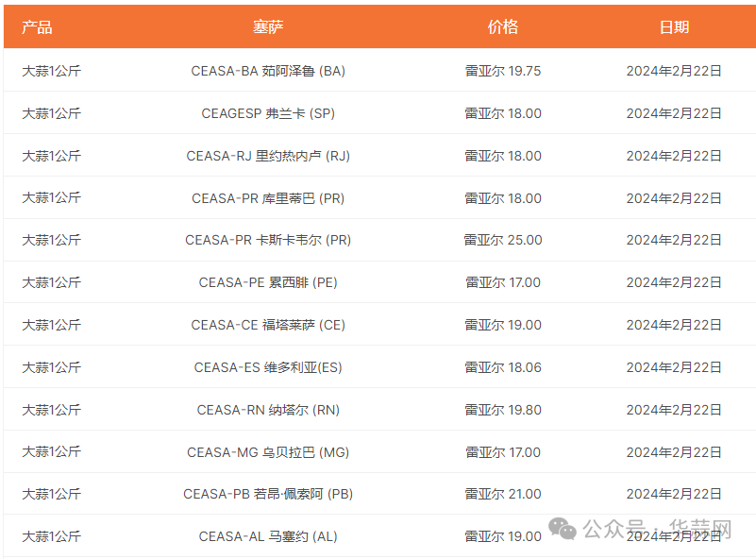Select the CEASA-PE 累西腓 (PE) market cell
This screenshot has height=559, width=756.
click(x=268, y=282)
